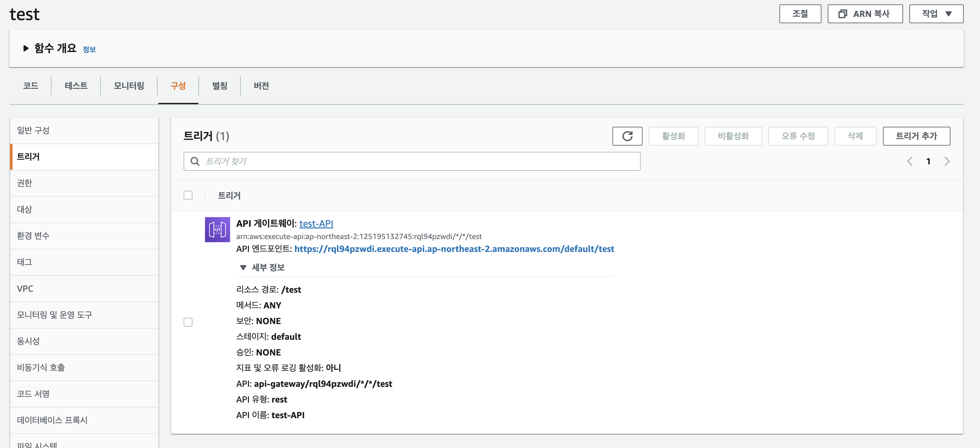
Task: Click the search magnifier icon in trigger filter
Action: coord(195,161)
